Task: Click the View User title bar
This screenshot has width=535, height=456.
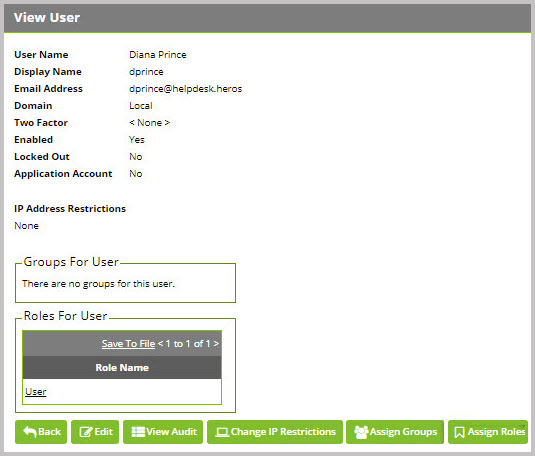Action: [268, 18]
